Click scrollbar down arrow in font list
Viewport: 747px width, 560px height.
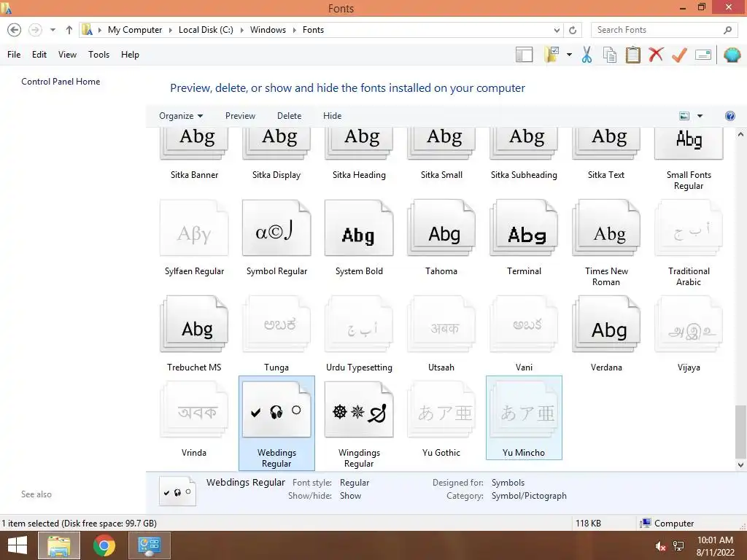coord(740,464)
